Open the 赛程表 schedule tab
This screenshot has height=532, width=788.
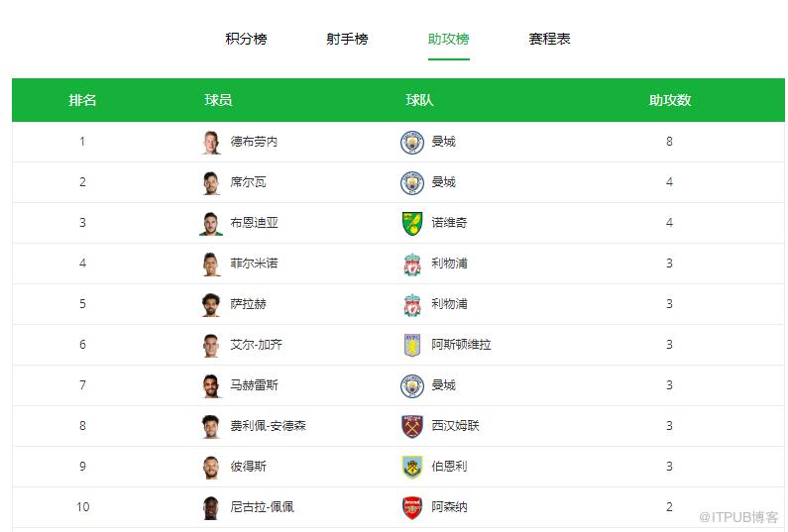click(549, 39)
